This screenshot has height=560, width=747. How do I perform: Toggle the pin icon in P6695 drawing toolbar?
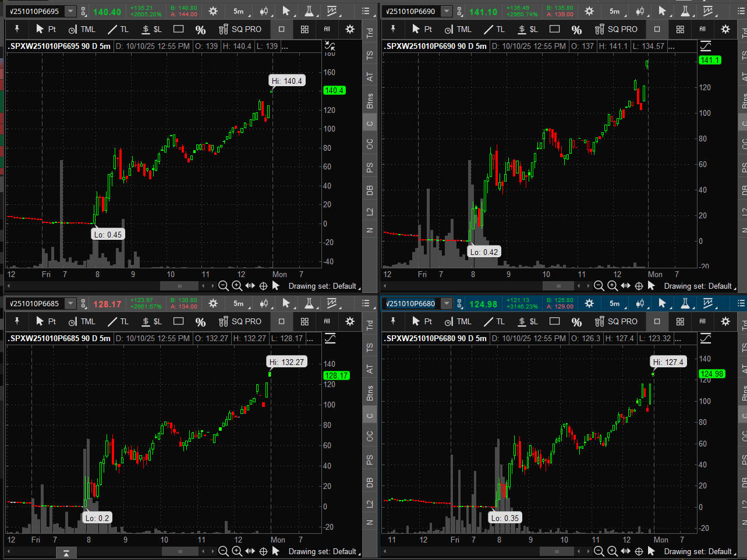click(x=17, y=29)
